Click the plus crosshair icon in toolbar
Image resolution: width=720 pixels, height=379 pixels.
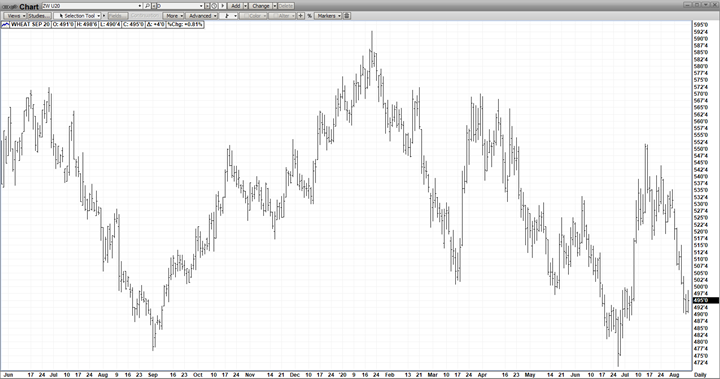click(x=301, y=16)
